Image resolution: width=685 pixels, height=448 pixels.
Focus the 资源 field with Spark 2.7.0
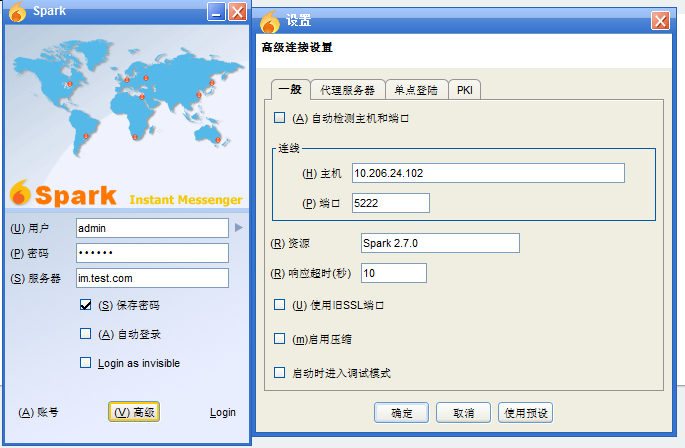click(x=440, y=243)
